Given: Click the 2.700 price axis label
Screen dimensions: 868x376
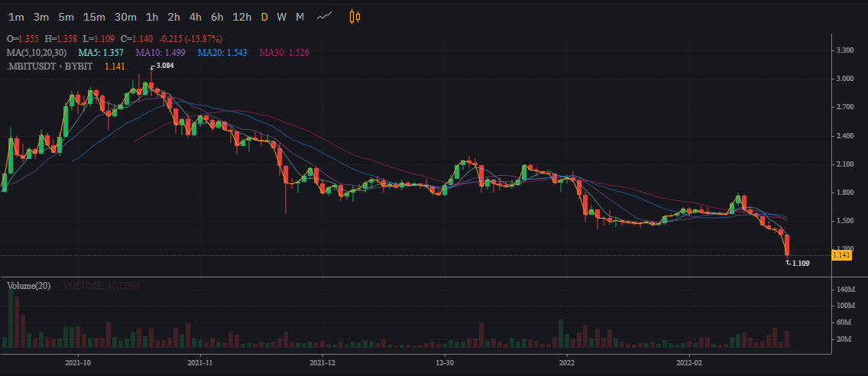Looking at the screenshot, I should tap(845, 108).
